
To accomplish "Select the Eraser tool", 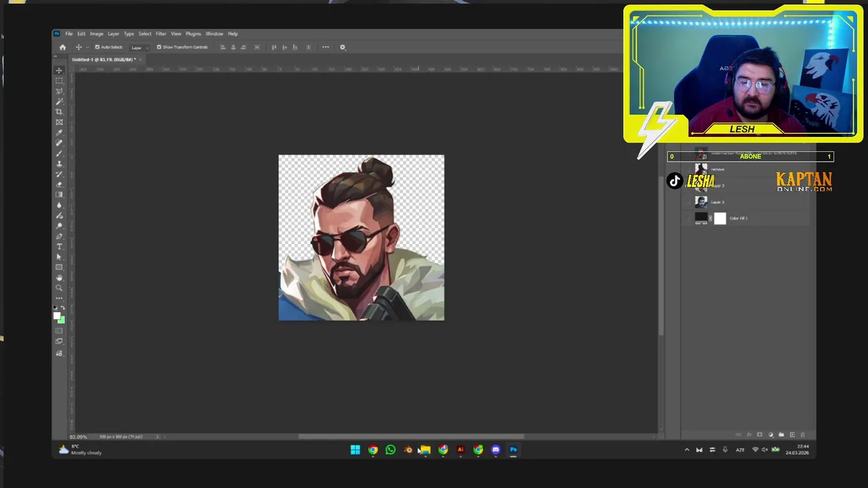I will point(59,184).
